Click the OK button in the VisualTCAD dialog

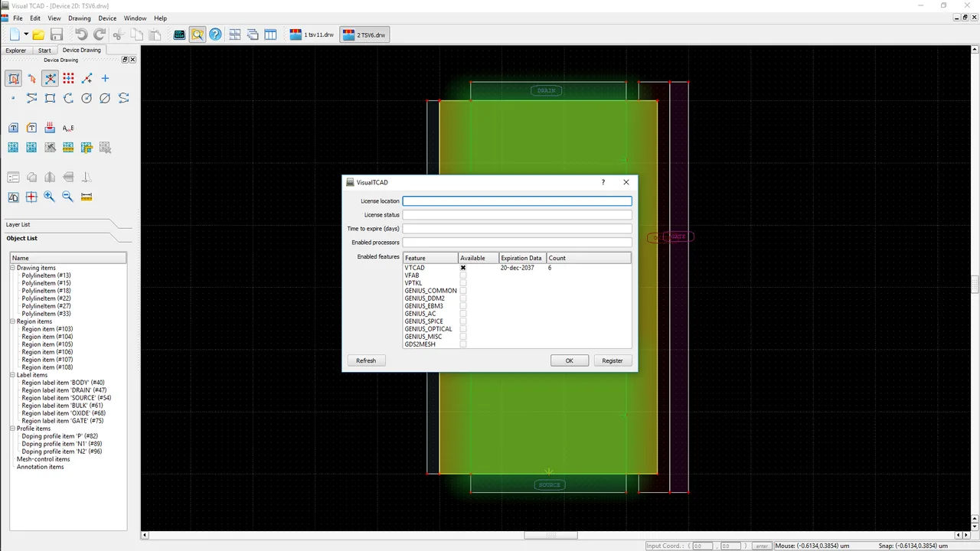click(x=570, y=360)
